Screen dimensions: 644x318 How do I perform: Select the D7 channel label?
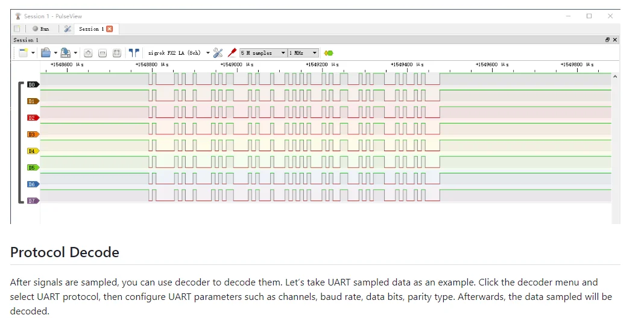[33, 201]
